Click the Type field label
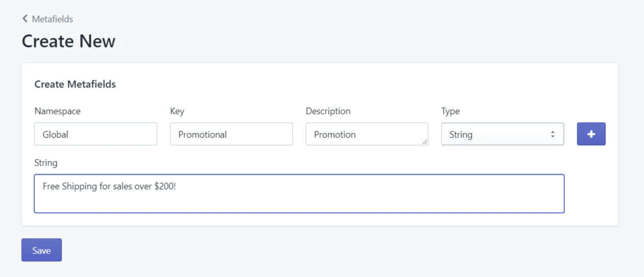Screen dimensions: 644x277 450,111
